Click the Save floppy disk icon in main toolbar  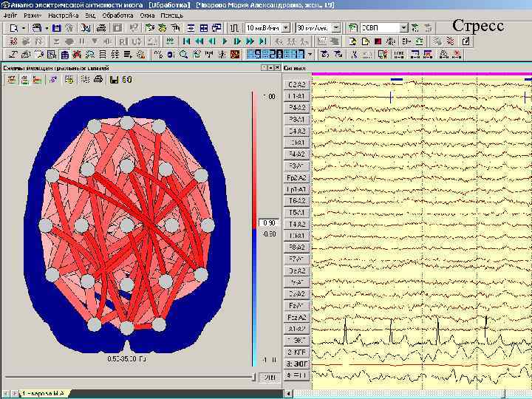coord(56,27)
